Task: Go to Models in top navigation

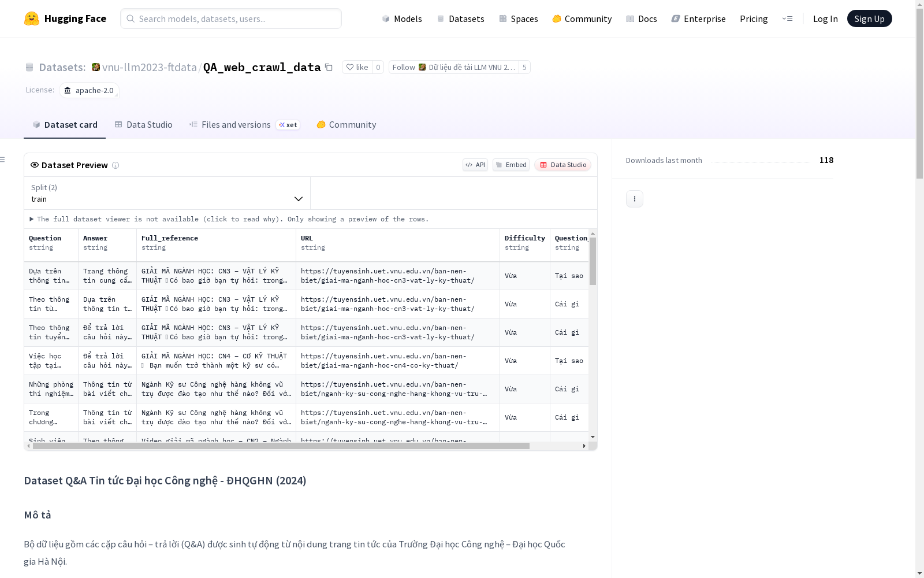Action: pyautogui.click(x=402, y=18)
